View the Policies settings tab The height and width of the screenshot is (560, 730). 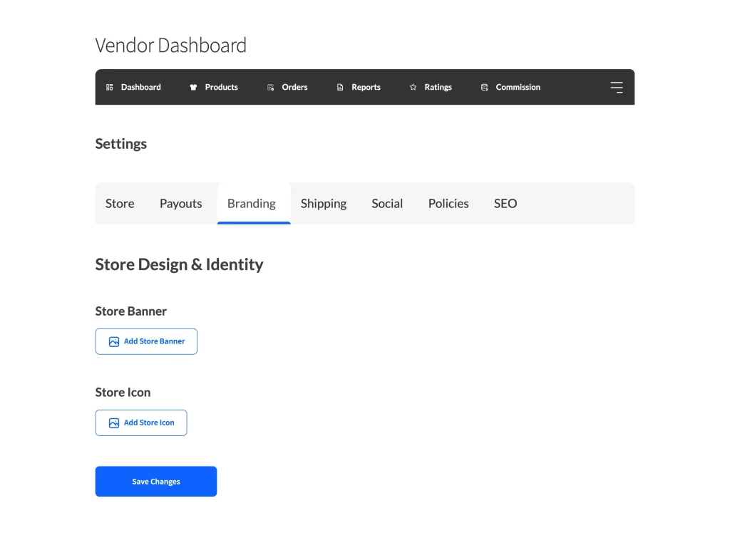click(x=448, y=204)
